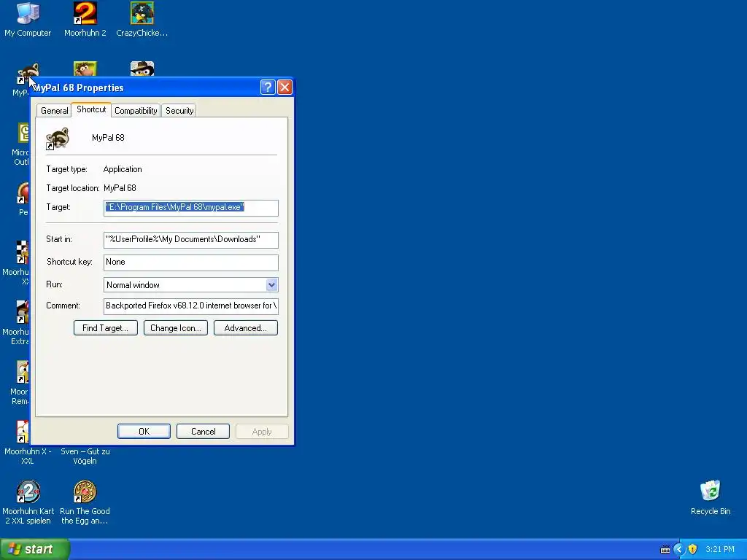Click the yellow security shield tray icon
747x560 pixels.
[693, 549]
